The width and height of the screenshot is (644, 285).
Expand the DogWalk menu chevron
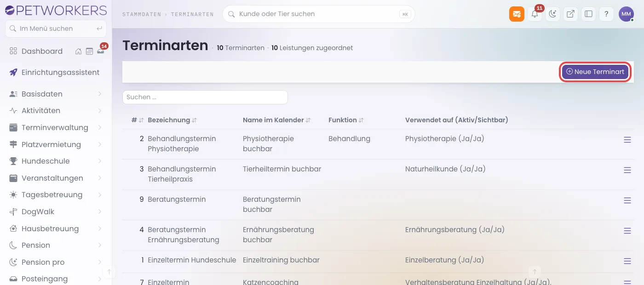[100, 211]
